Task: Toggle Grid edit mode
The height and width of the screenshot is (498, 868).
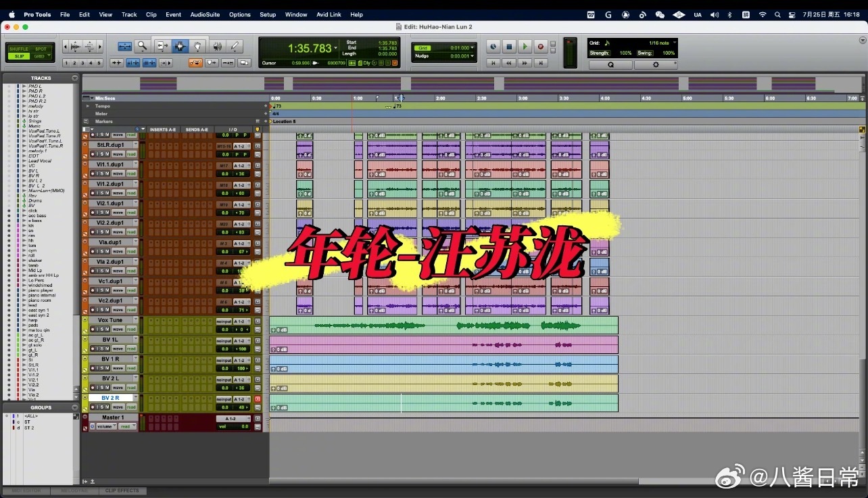Action: (41, 56)
